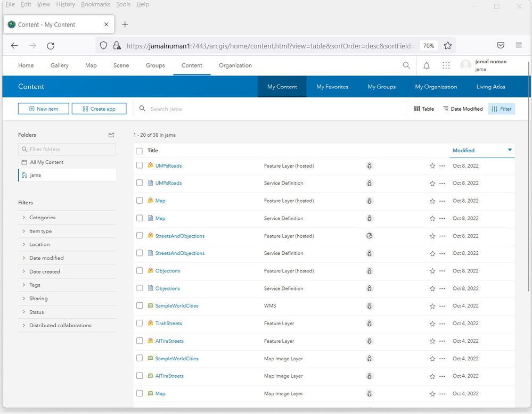The height and width of the screenshot is (414, 532).
Task: Click the padlock site info icon
Action: click(117, 45)
